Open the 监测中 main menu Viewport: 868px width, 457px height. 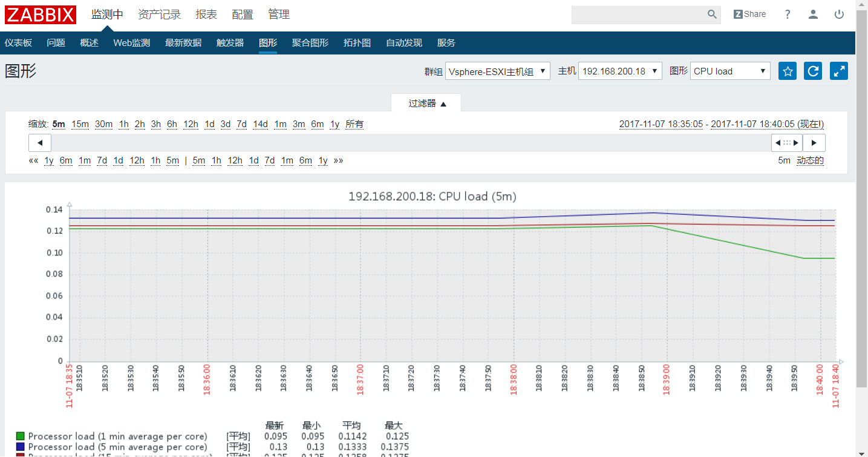[x=107, y=15]
